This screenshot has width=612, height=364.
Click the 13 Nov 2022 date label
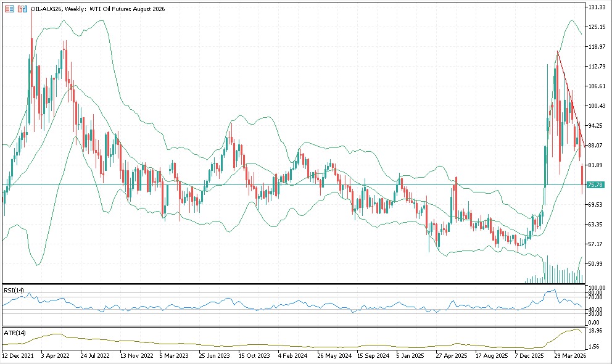(x=136, y=356)
